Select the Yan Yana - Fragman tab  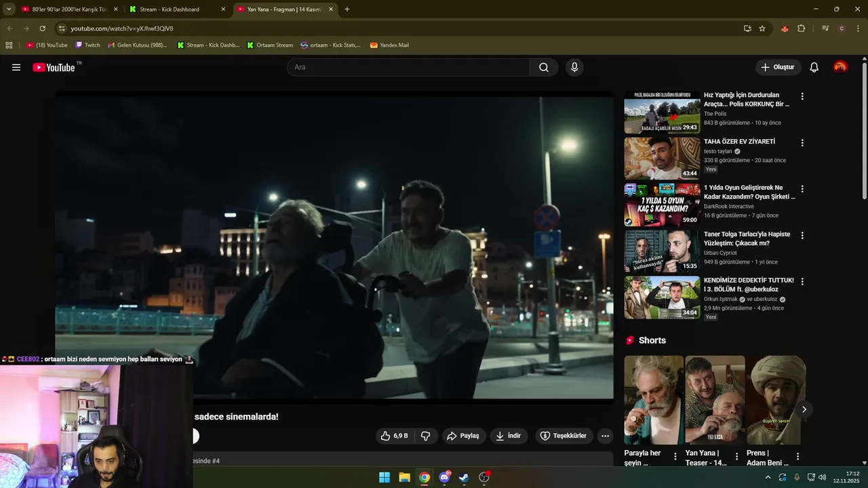pos(285,9)
